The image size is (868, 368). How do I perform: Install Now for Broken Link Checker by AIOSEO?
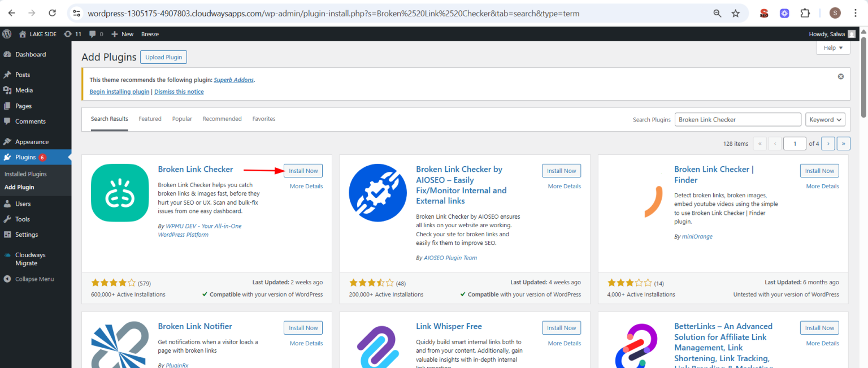coord(561,171)
